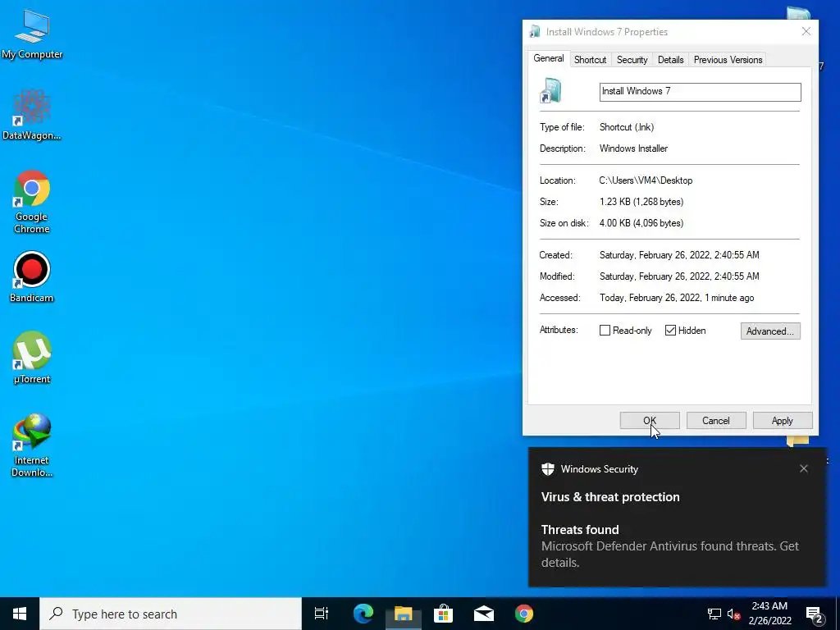Open My Computer desktop icon
Viewport: 840px width, 630px height.
pos(32,34)
